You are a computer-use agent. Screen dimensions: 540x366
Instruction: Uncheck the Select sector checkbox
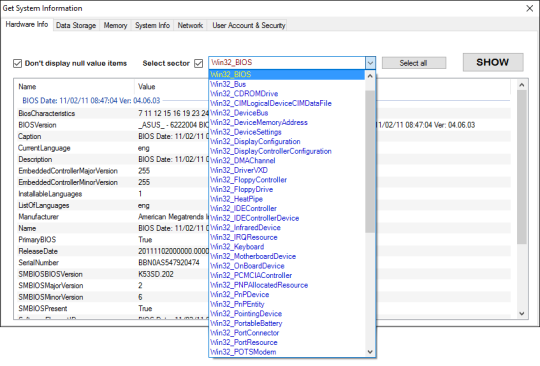tap(198, 63)
